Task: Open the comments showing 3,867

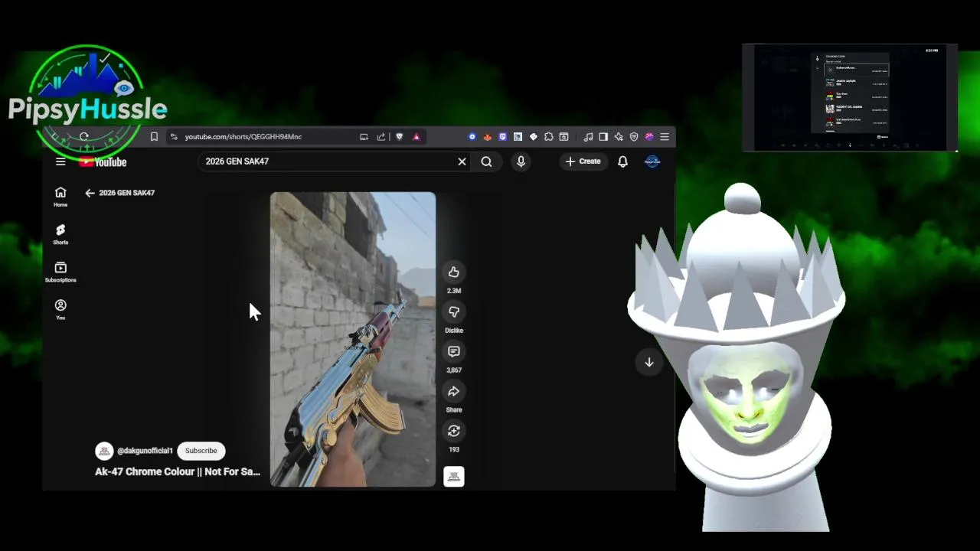Action: tap(454, 352)
